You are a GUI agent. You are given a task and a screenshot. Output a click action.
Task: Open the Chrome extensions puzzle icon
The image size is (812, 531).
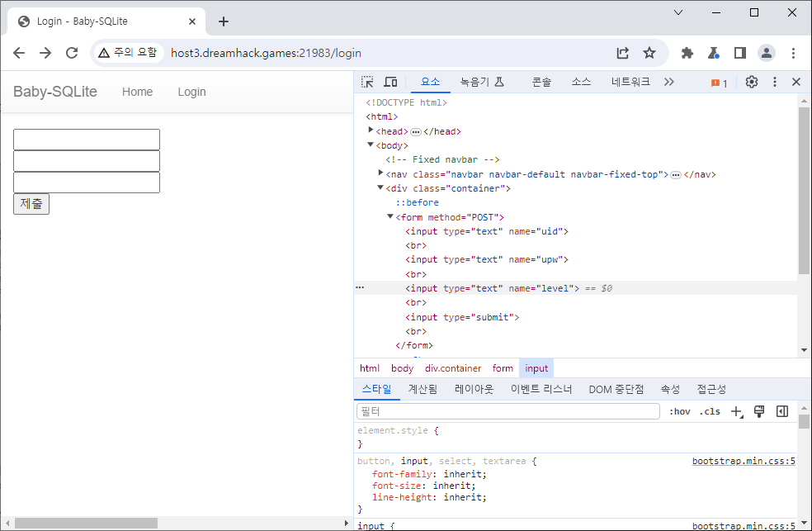pyautogui.click(x=687, y=53)
